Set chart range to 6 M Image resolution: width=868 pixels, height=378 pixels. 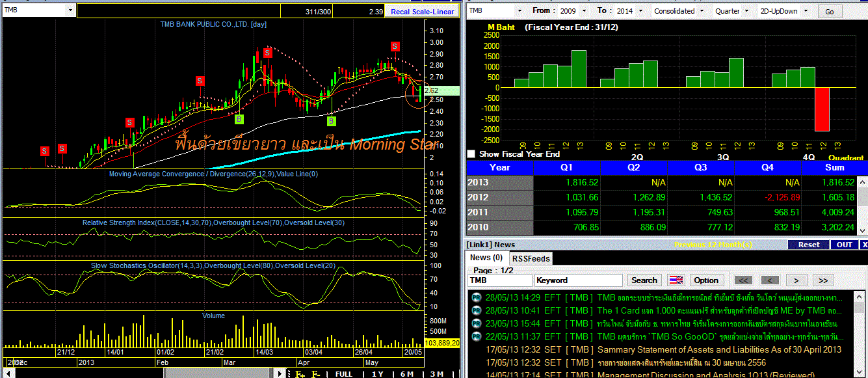tap(407, 374)
